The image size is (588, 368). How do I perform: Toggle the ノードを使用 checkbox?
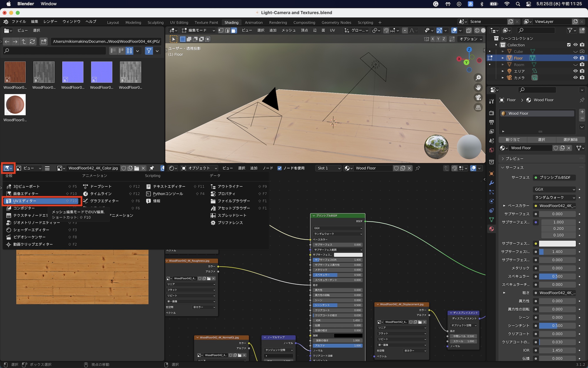click(280, 168)
